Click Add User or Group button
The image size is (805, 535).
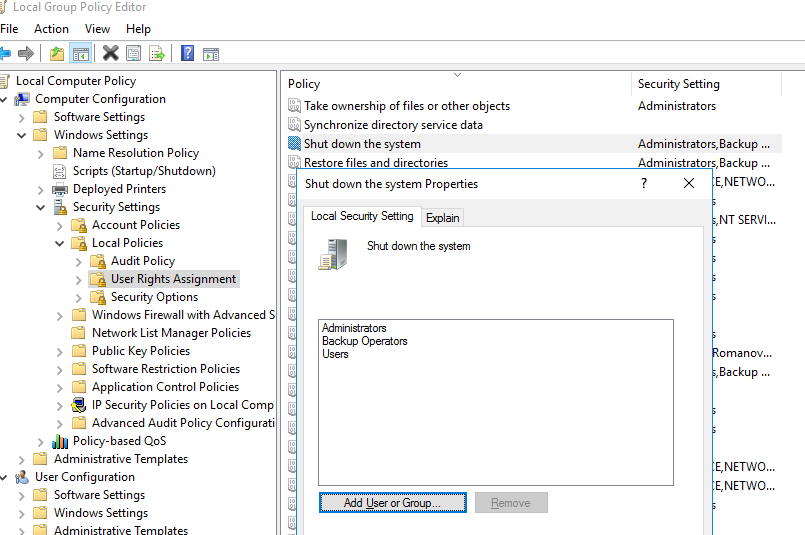(393, 503)
